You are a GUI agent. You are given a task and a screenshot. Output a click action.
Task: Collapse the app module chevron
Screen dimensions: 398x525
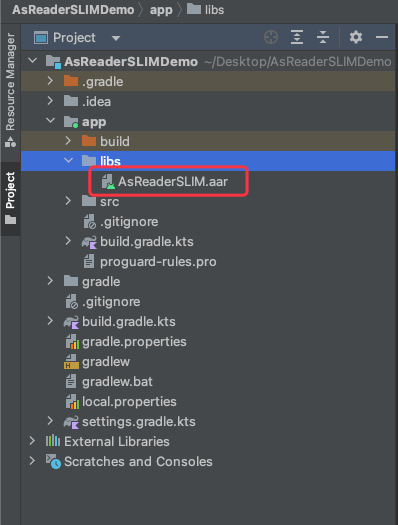51,120
